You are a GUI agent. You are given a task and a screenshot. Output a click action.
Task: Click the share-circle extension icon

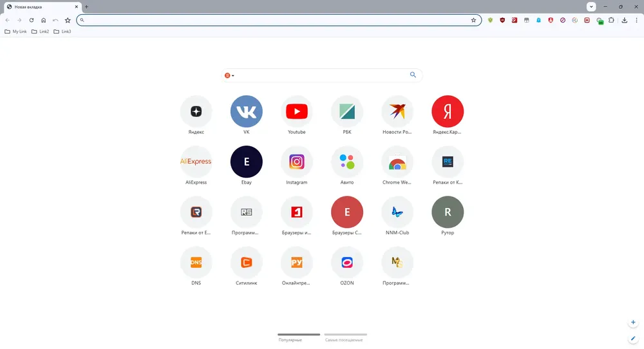[575, 20]
